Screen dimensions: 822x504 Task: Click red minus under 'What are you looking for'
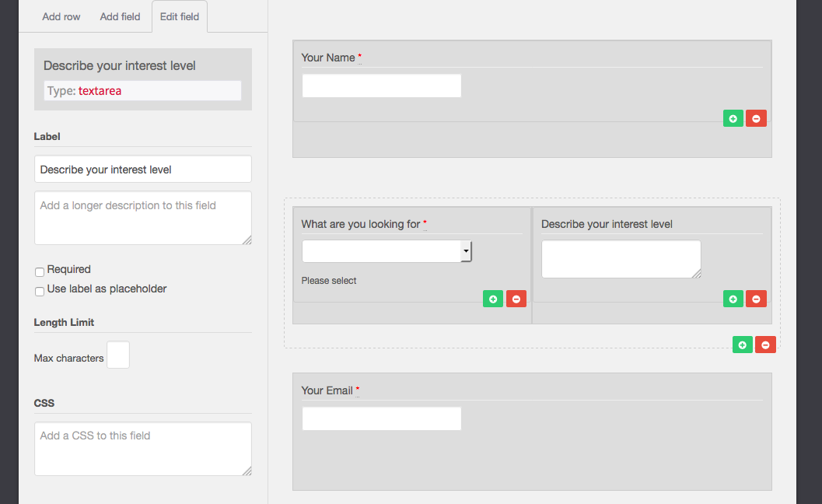(x=516, y=299)
